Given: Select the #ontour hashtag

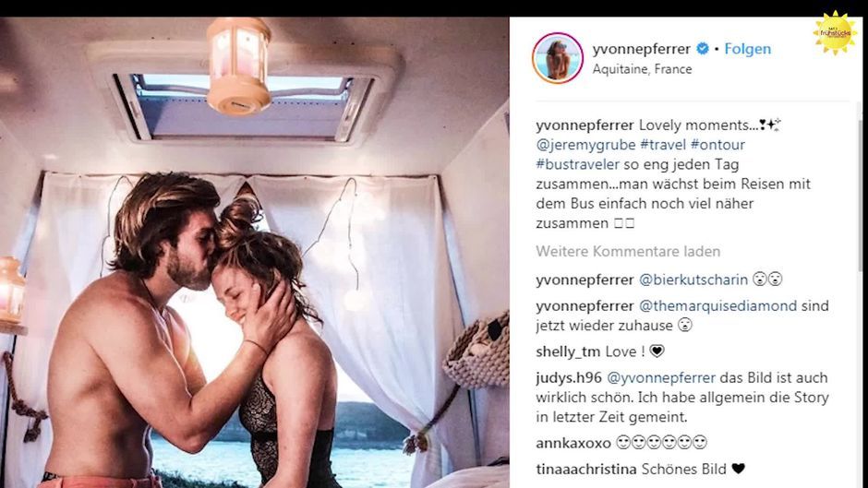Looking at the screenshot, I should click(x=718, y=145).
